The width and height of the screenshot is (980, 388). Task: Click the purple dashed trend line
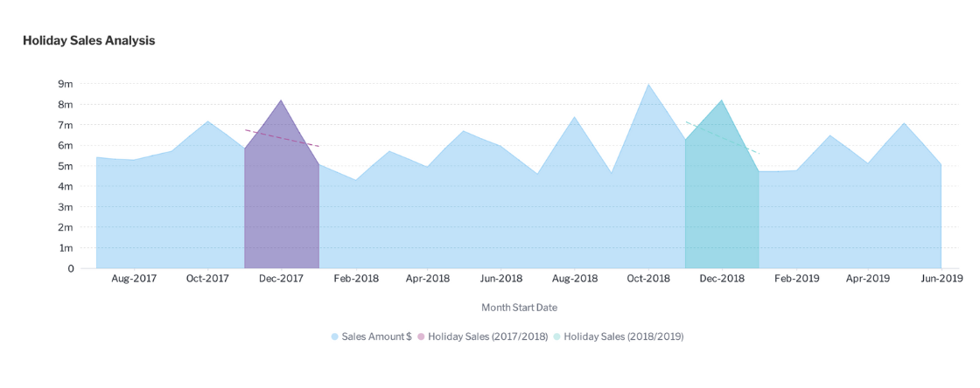coord(283,138)
